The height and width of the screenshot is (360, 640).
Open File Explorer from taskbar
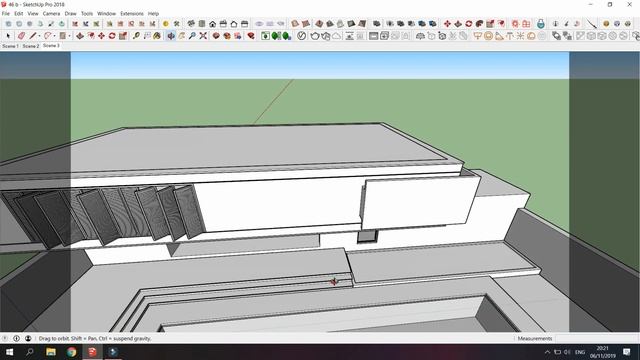[x=51, y=352]
